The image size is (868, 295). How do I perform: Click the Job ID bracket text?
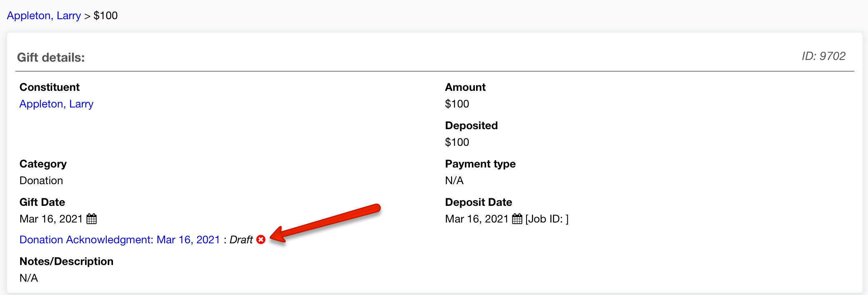[547, 219]
